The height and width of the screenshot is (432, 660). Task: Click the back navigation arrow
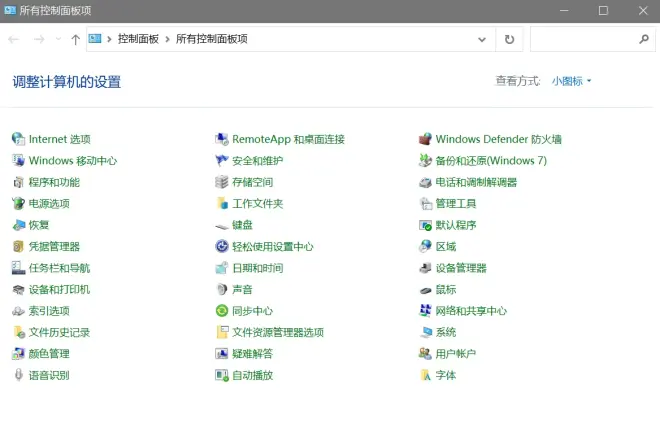click(x=14, y=40)
